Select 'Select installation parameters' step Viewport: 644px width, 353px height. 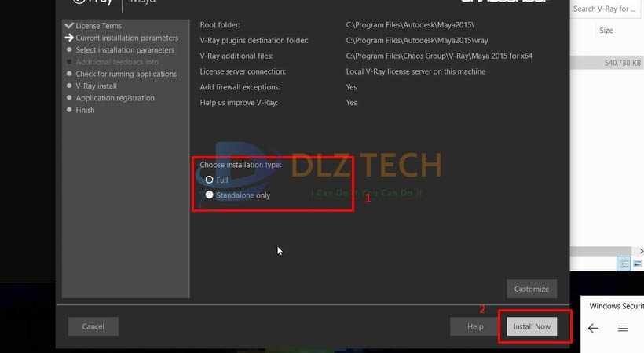click(125, 49)
